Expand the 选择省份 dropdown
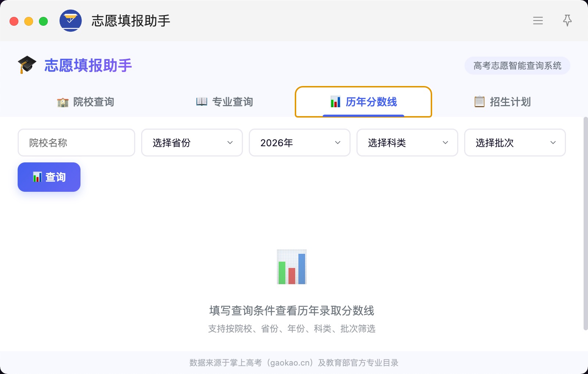Viewport: 588px width, 374px height. click(192, 143)
